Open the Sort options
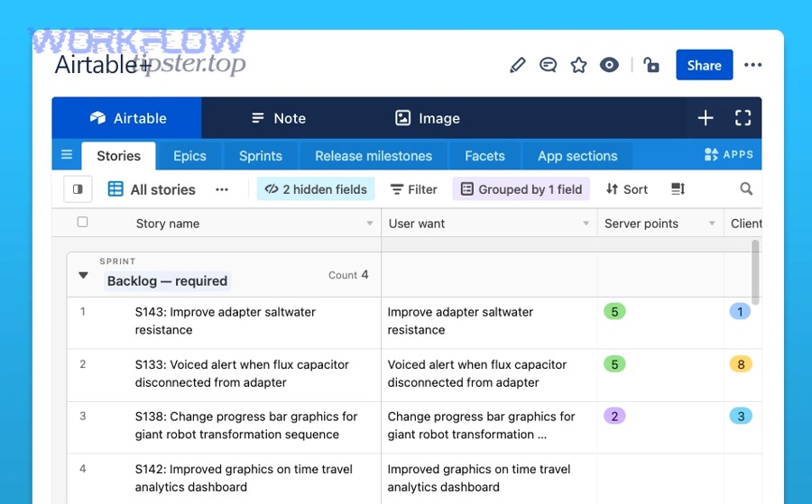812x504 pixels. tap(627, 189)
